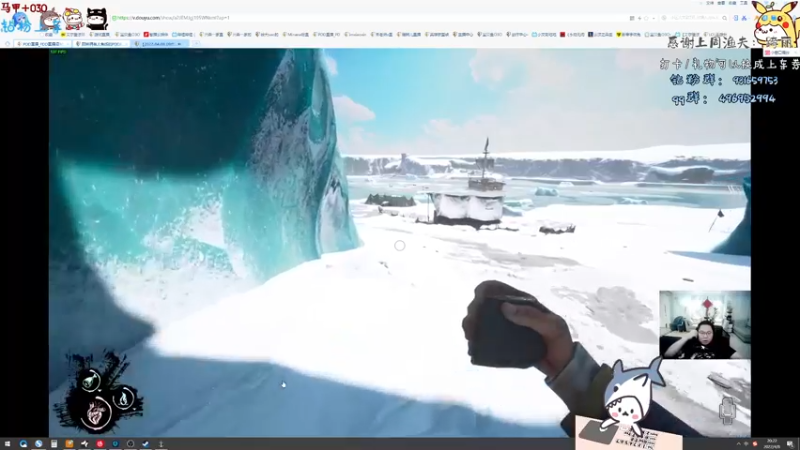
Task: Click the heart health icon in game HUD
Action: click(96, 412)
